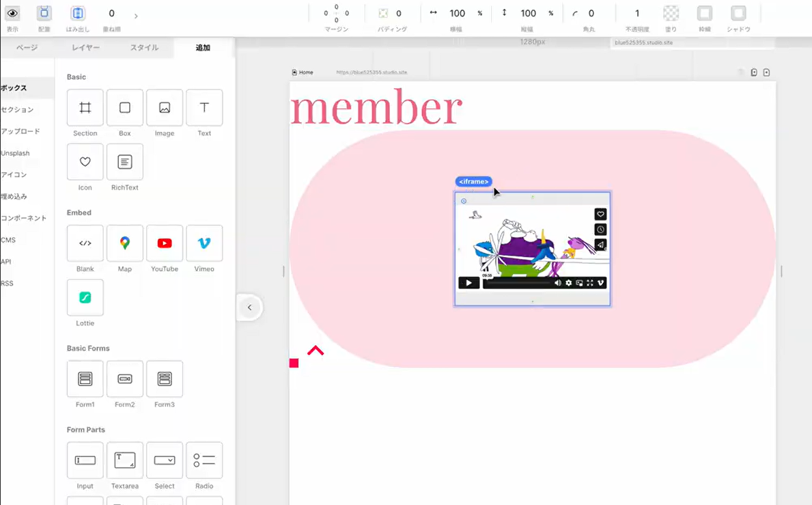Edit the 不透明度 opacity value

coord(637,14)
